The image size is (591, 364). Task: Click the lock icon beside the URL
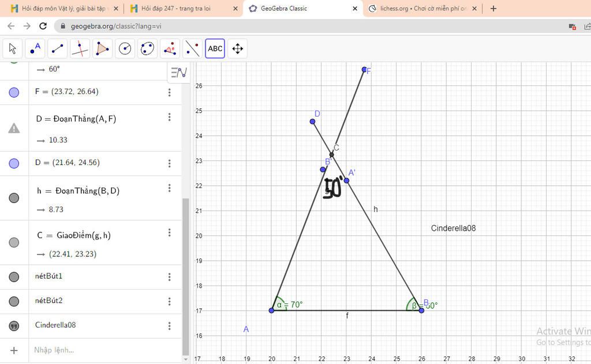pos(63,26)
